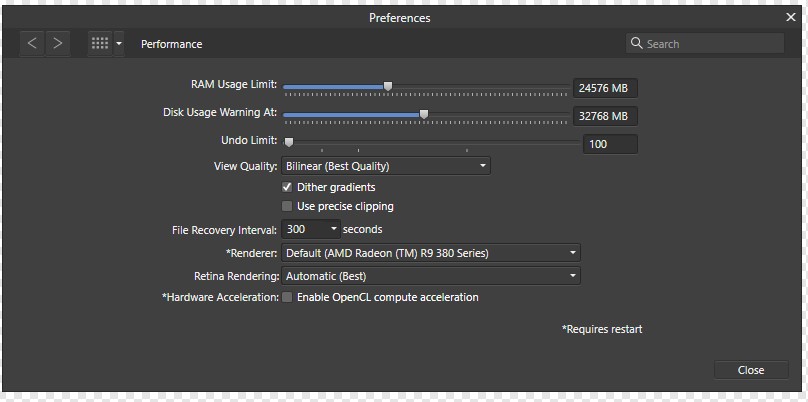808x402 pixels.
Task: Open the Renderer dropdown
Action: [431, 253]
